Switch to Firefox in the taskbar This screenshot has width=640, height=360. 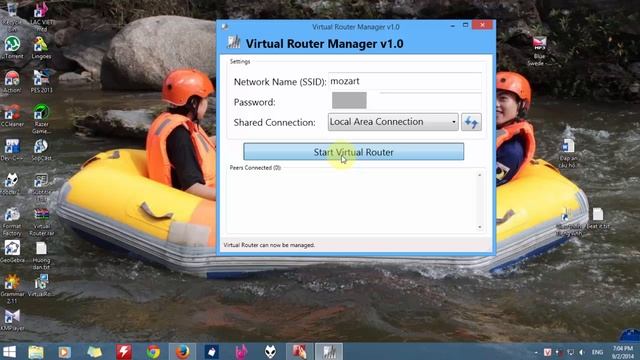pyautogui.click(x=182, y=352)
